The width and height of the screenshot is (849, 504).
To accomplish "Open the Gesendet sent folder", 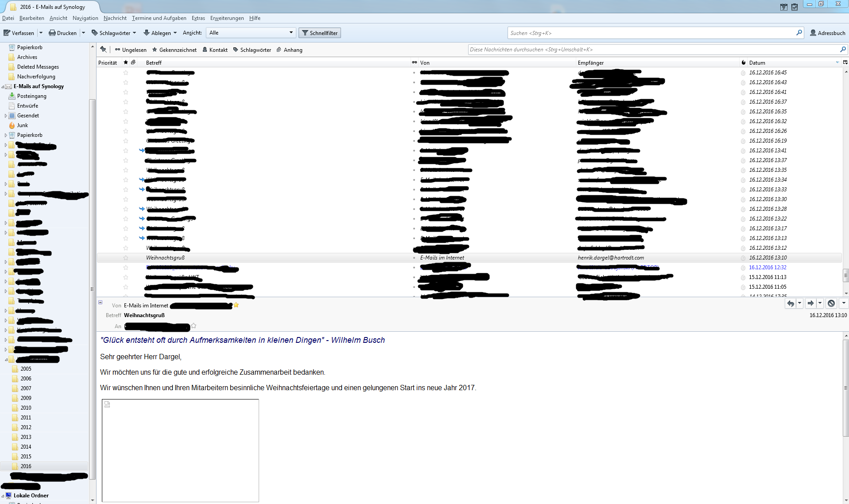I will (x=28, y=116).
